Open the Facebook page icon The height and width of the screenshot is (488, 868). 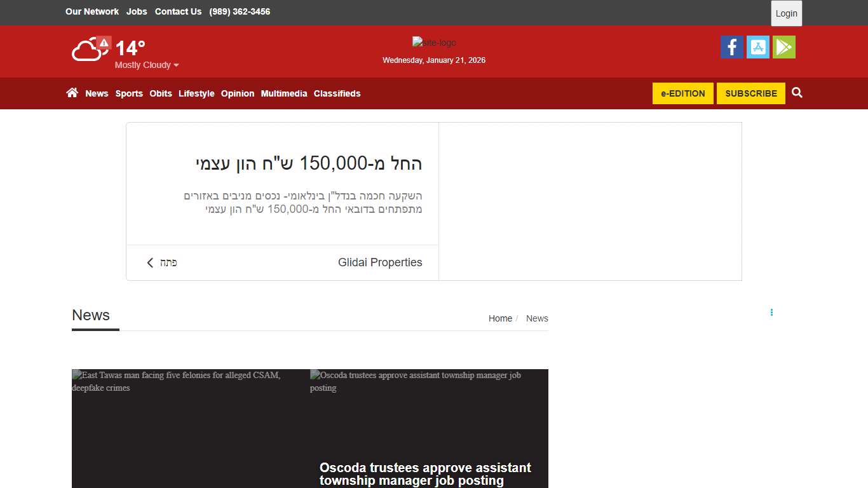731,47
